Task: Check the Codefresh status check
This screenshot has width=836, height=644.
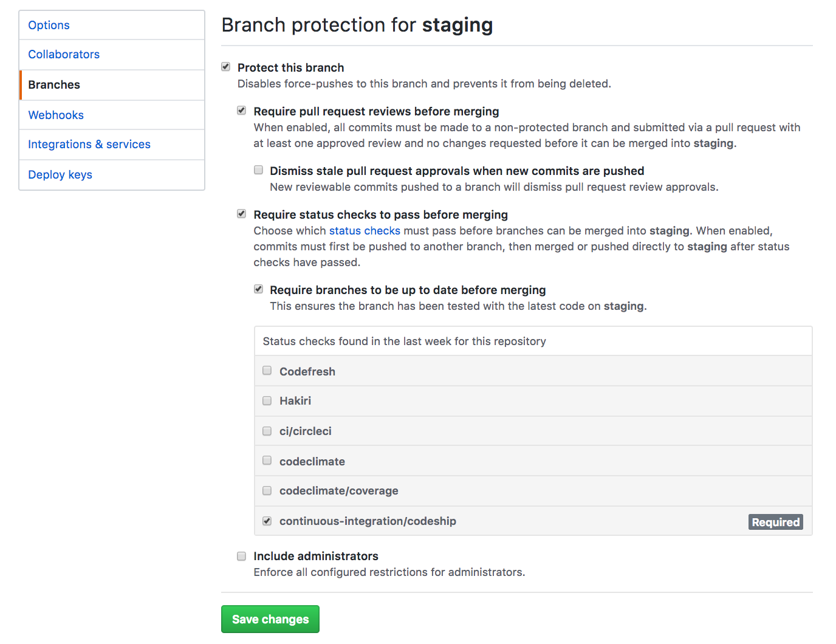Action: coord(267,371)
